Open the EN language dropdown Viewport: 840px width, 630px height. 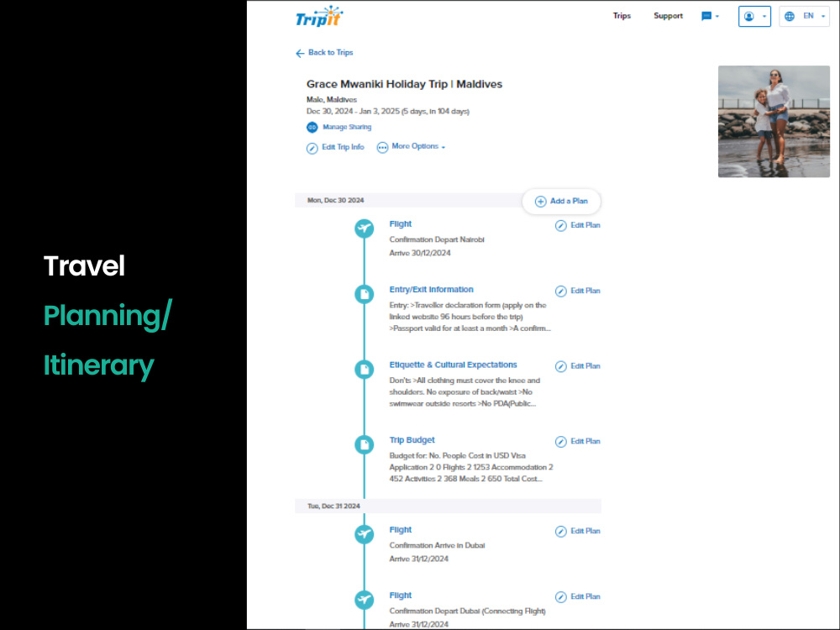point(804,17)
